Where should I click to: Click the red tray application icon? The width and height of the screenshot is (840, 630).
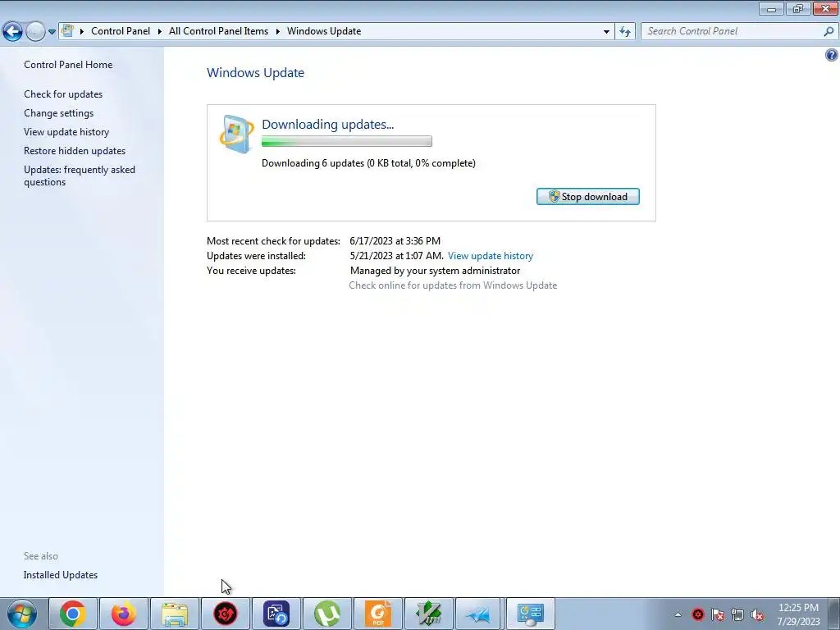pyautogui.click(x=697, y=615)
